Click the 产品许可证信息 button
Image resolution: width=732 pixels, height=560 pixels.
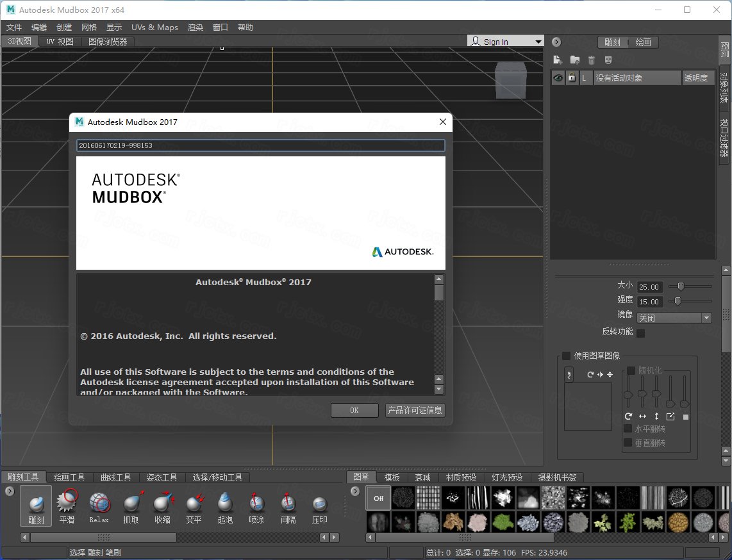[415, 410]
